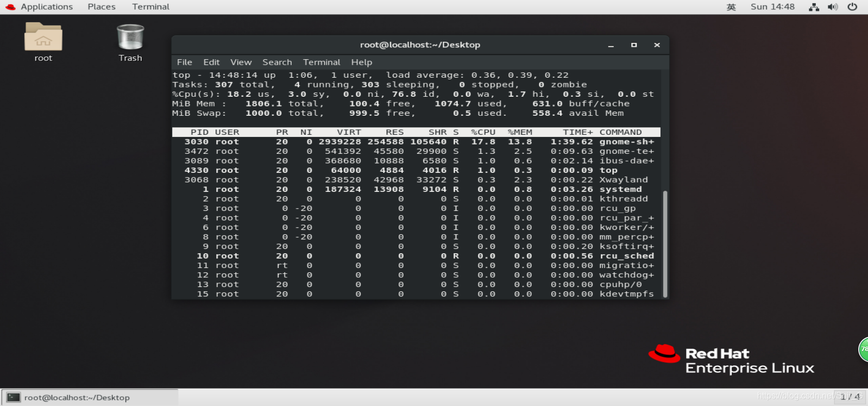This screenshot has height=406, width=868.
Task: Click the gnome-sh+ process row
Action: (x=416, y=142)
